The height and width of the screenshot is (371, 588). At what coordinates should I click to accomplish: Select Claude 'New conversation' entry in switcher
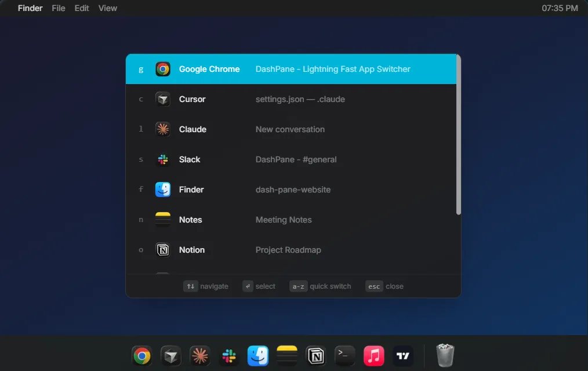click(x=290, y=129)
